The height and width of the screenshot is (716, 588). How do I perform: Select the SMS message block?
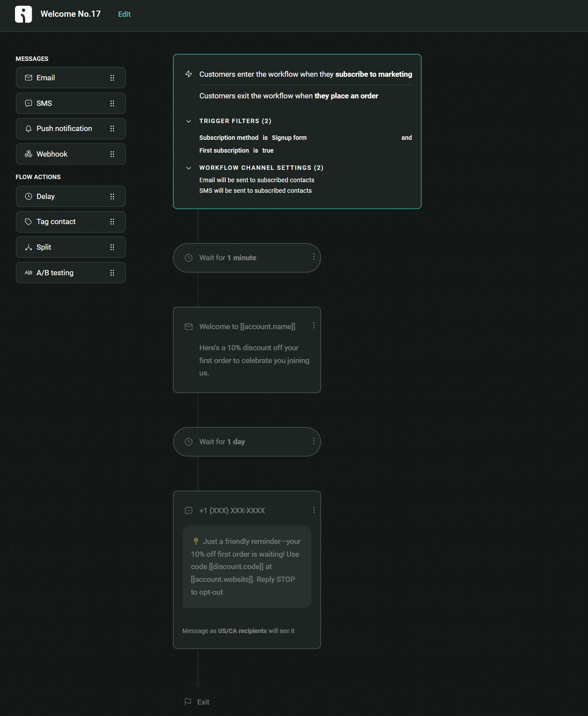71,103
